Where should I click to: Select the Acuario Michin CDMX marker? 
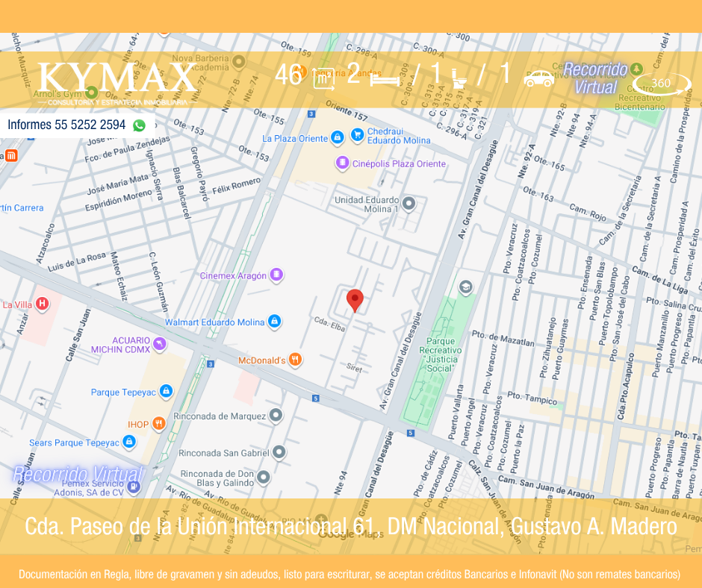[x=159, y=344]
